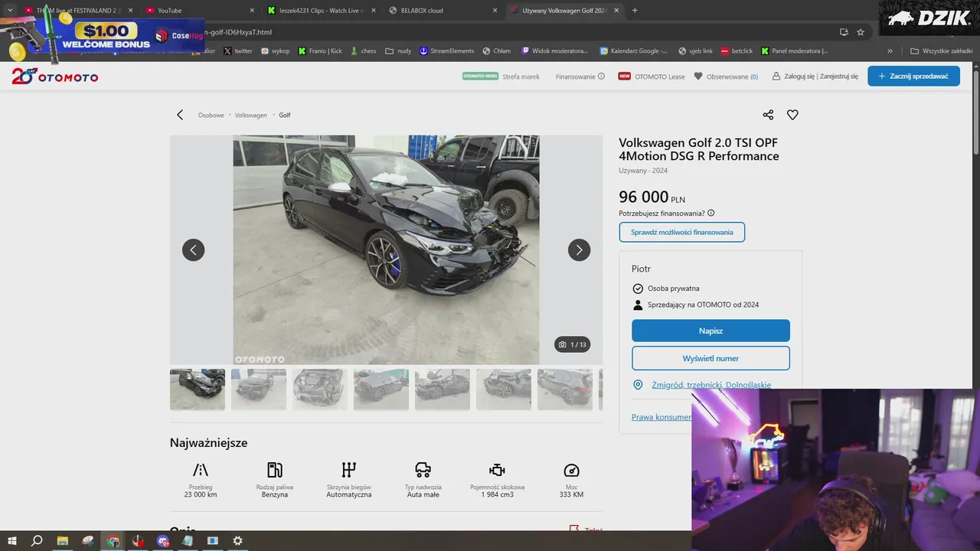
Task: Open wykop bookmark
Action: click(x=275, y=51)
